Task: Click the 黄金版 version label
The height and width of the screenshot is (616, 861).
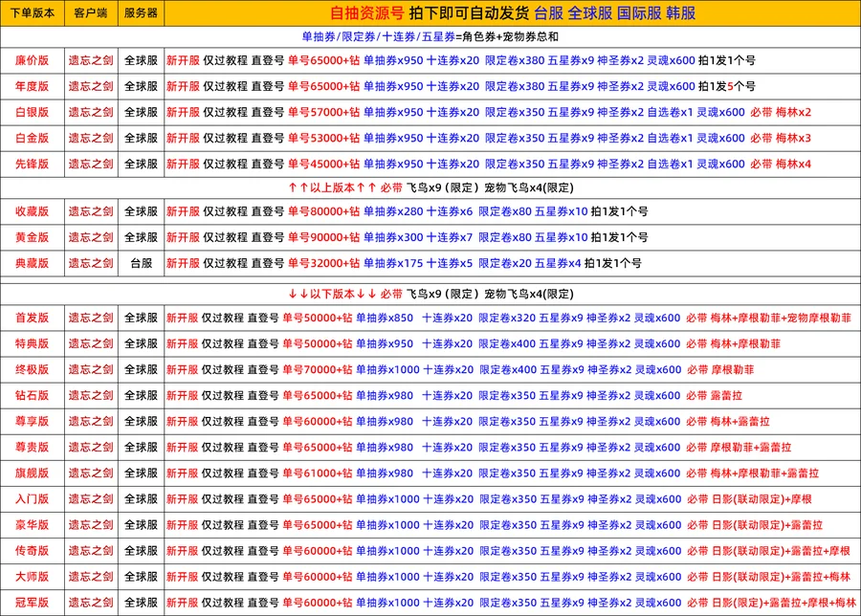Action: point(32,237)
